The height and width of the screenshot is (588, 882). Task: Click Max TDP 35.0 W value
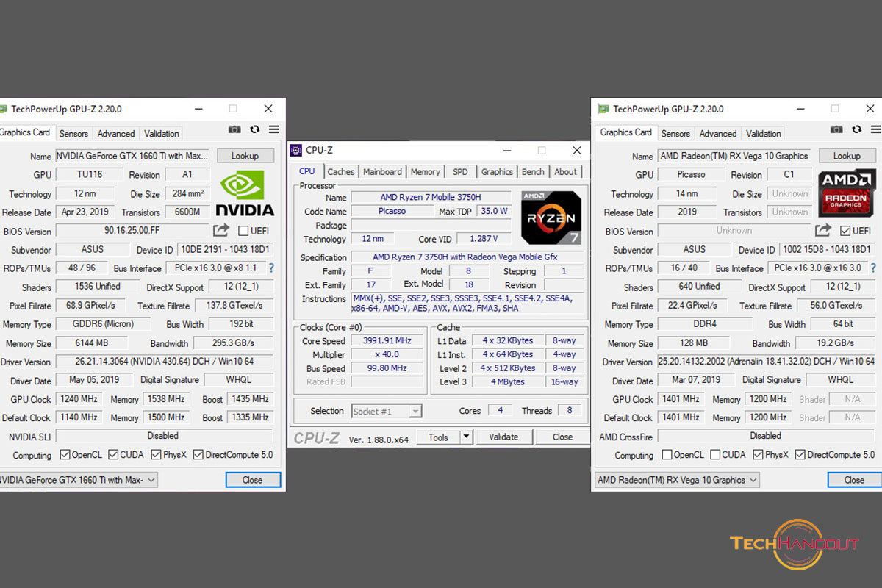coord(494,211)
